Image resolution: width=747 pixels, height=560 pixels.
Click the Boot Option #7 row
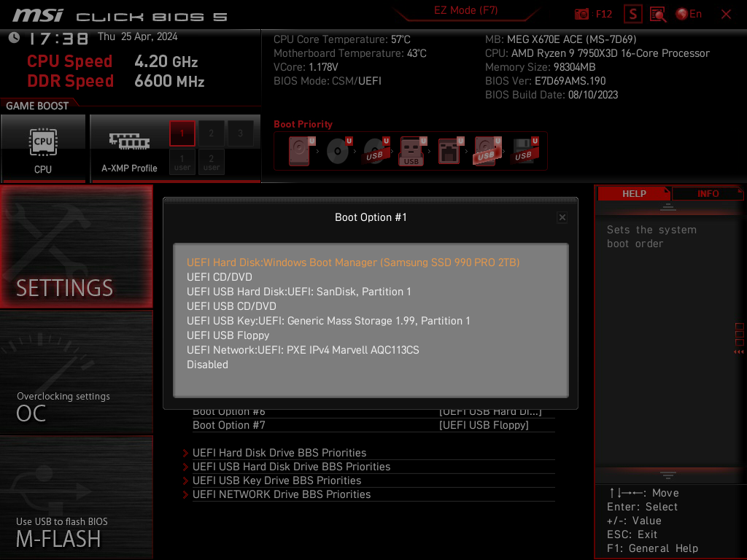coord(373,425)
